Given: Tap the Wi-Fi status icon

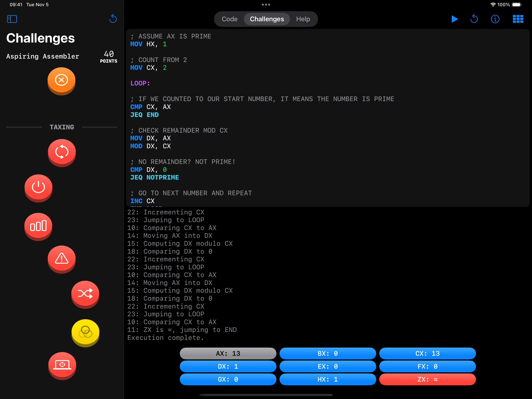Looking at the screenshot, I should point(493,5).
